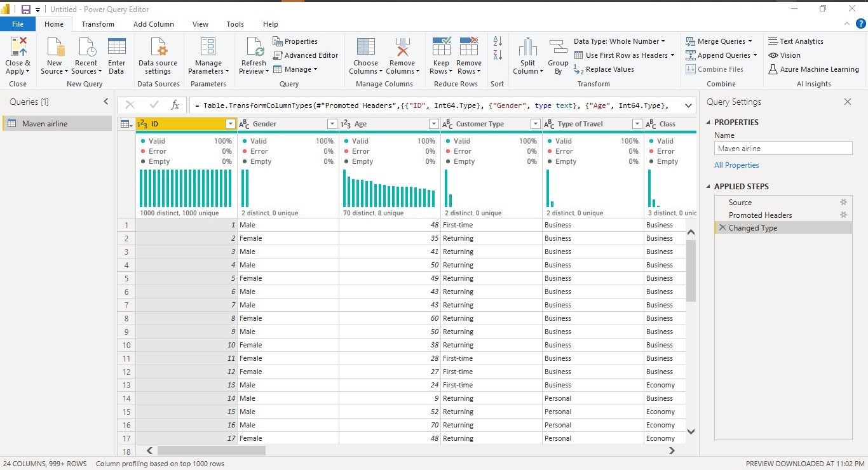Click the table menu icon at grid corner
Image resolution: width=868 pixels, height=470 pixels.
[126, 124]
